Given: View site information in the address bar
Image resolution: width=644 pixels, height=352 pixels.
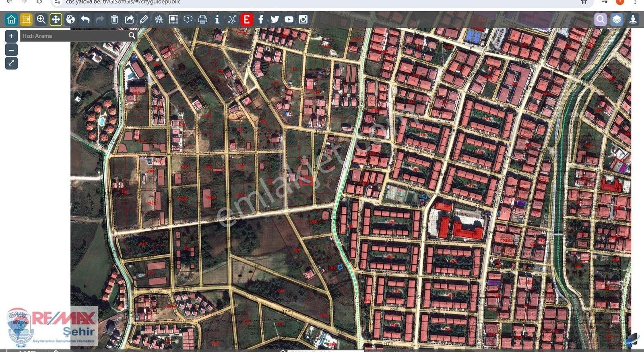Looking at the screenshot, I should (x=57, y=2).
